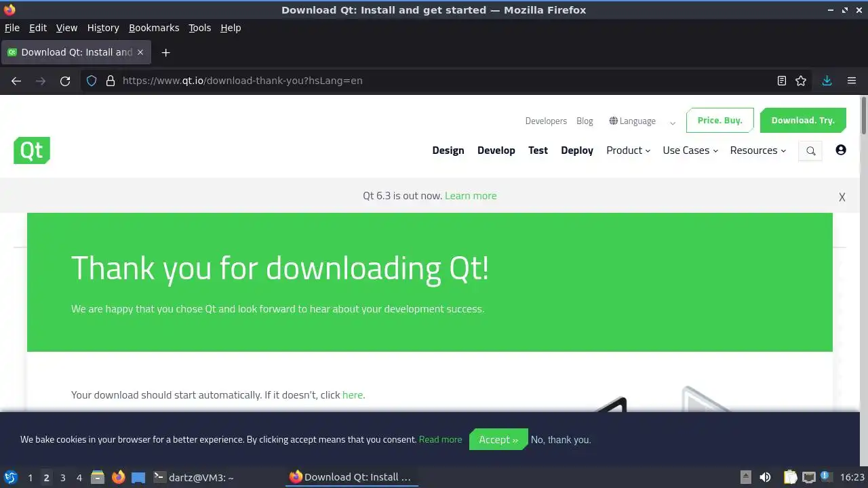The height and width of the screenshot is (488, 868).
Task: Open the cookie Read more link
Action: coord(441,440)
